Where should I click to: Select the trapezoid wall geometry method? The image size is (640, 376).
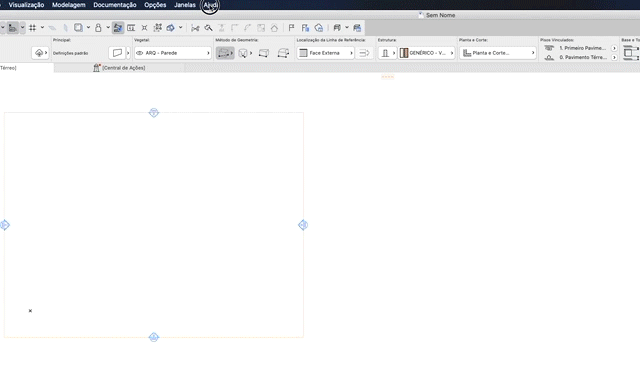pyautogui.click(x=244, y=53)
